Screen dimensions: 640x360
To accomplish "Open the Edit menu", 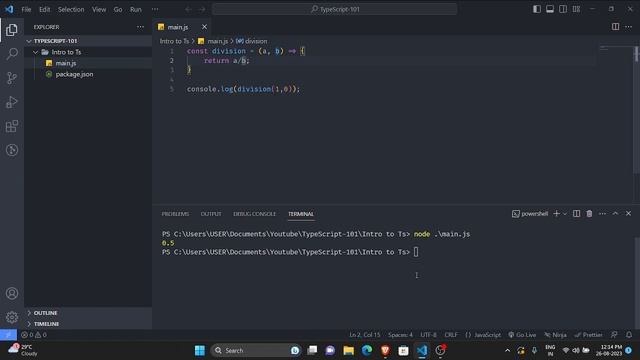I will click(x=44, y=9).
